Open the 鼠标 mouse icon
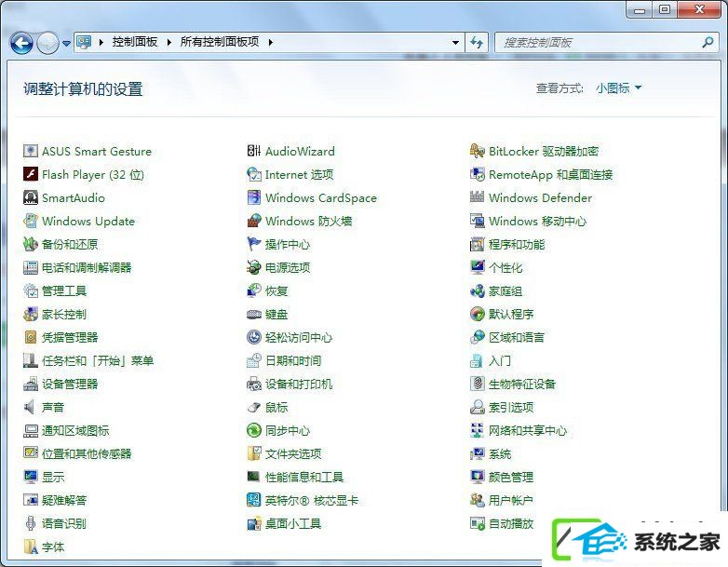 click(x=254, y=407)
